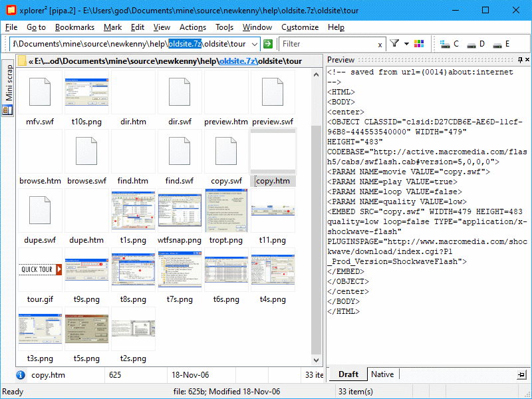The image size is (532, 399).
Task: Select the find.swf file icon
Action: click(180, 151)
